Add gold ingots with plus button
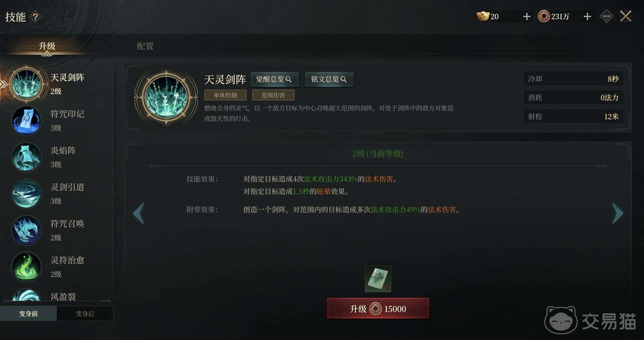The height and width of the screenshot is (340, 644). click(527, 16)
